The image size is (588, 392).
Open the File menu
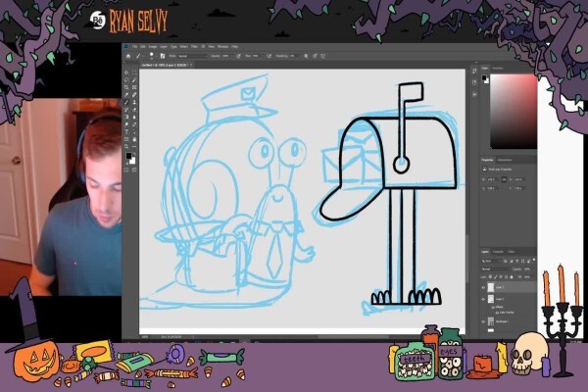[x=134, y=46]
